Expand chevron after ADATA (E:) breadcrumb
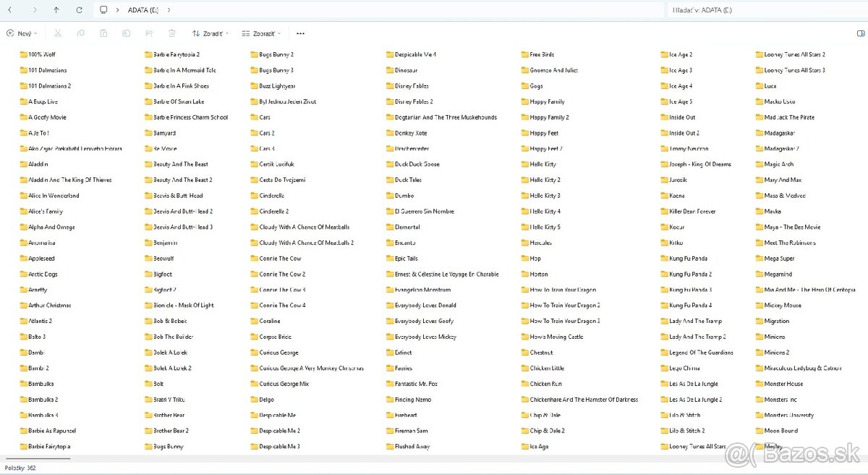 tap(169, 10)
